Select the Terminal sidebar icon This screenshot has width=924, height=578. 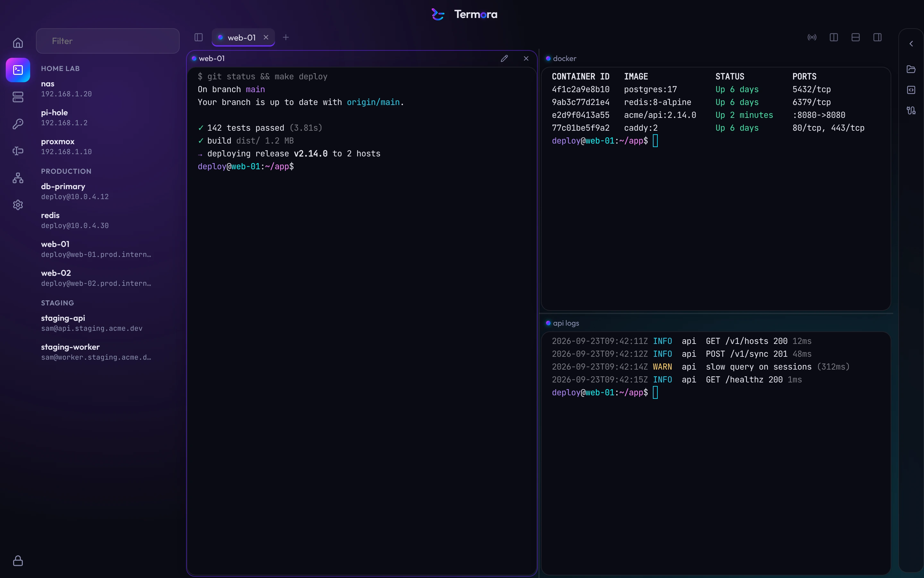(x=18, y=70)
